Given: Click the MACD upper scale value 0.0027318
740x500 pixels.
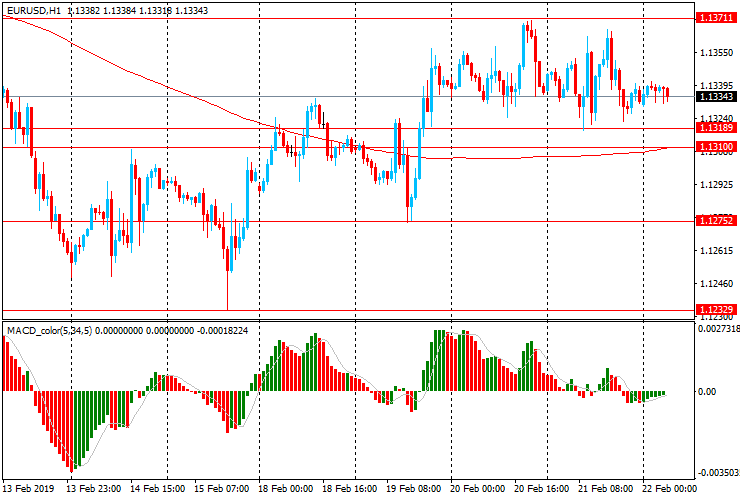Looking at the screenshot, I should click(718, 328).
